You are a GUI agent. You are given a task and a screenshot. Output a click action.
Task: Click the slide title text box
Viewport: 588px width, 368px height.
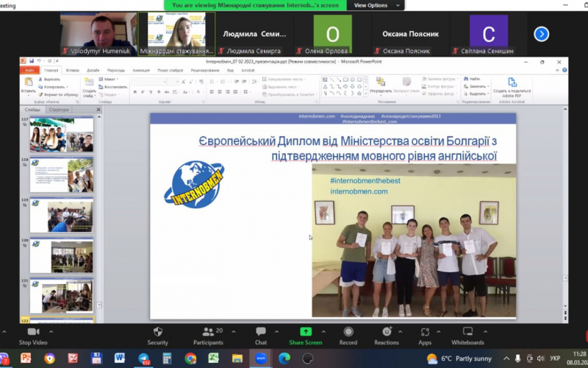(348, 149)
